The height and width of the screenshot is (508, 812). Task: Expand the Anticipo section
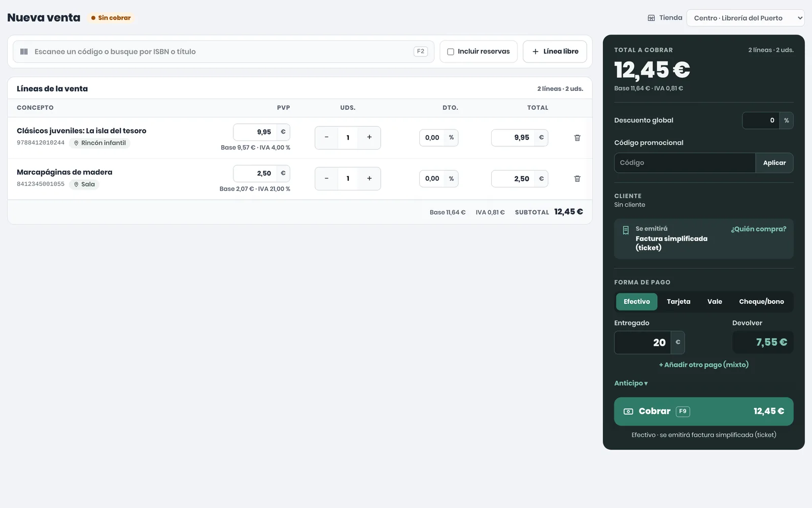(631, 383)
